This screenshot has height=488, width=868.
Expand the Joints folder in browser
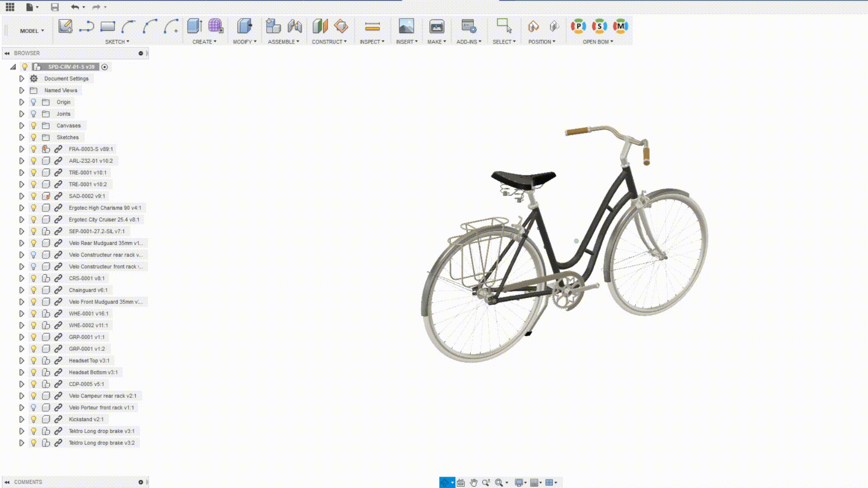click(21, 113)
